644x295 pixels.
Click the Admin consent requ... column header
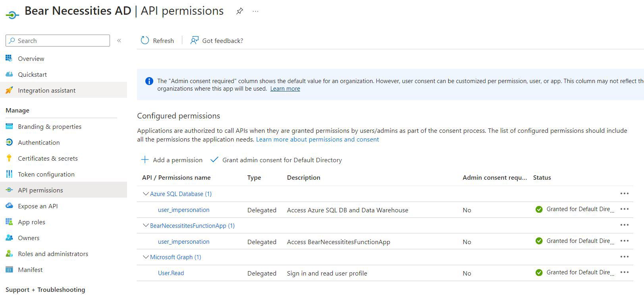pos(495,177)
